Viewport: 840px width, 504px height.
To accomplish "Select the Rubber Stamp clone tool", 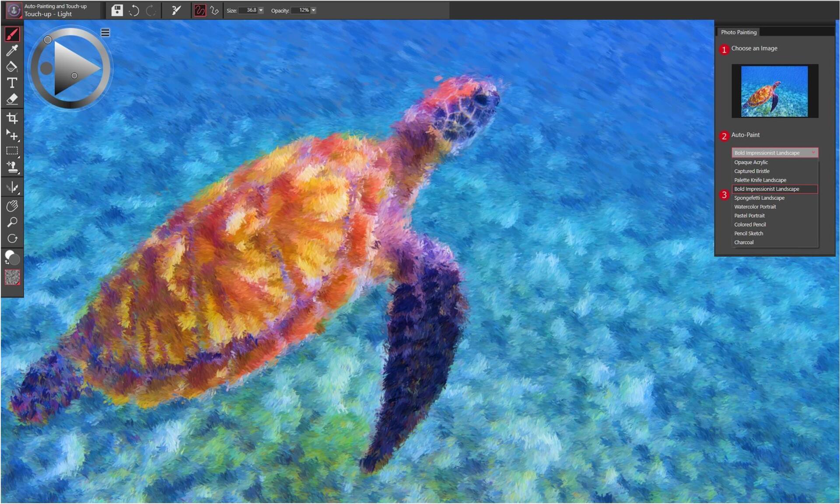I will pos(12,167).
